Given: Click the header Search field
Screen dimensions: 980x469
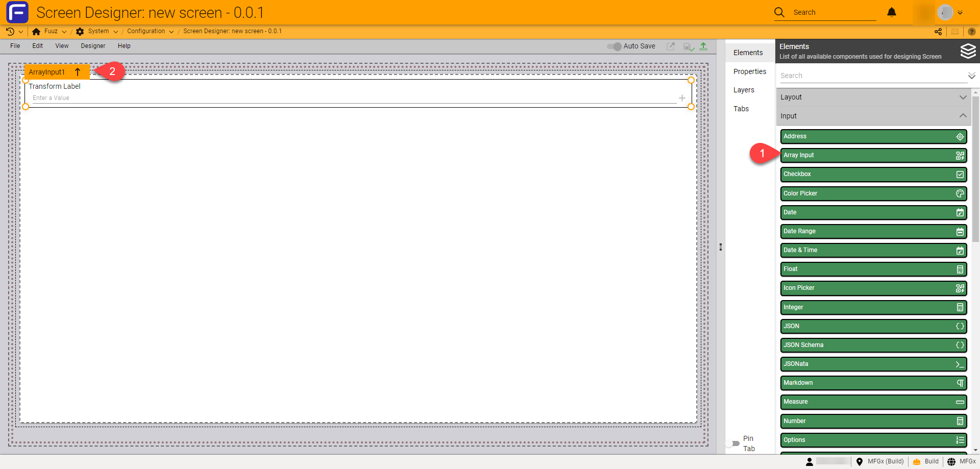Looking at the screenshot, I should [x=834, y=12].
